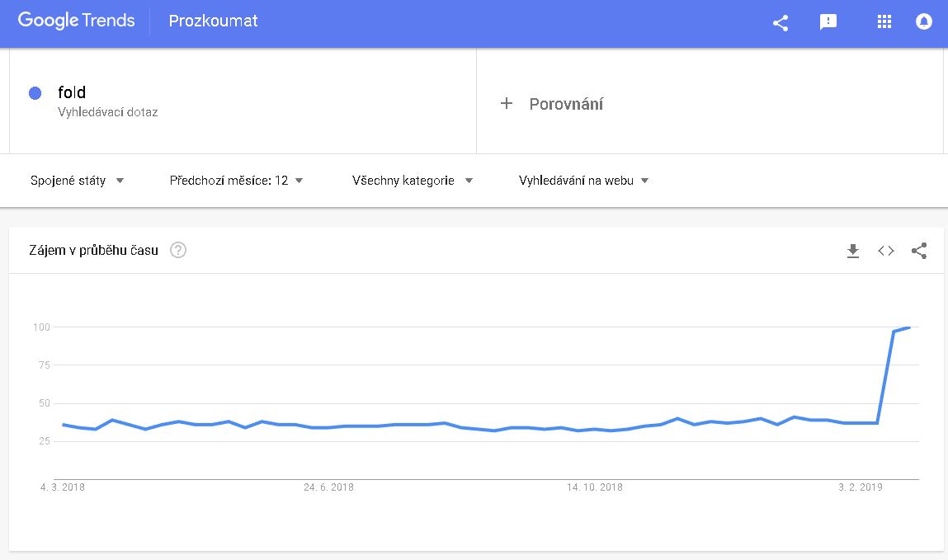Click the Google Trends logo

76,21
